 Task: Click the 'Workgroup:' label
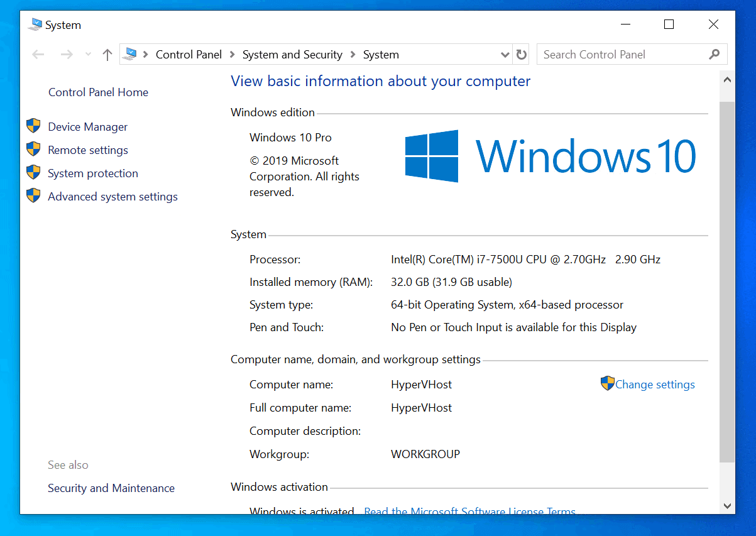pyautogui.click(x=279, y=454)
